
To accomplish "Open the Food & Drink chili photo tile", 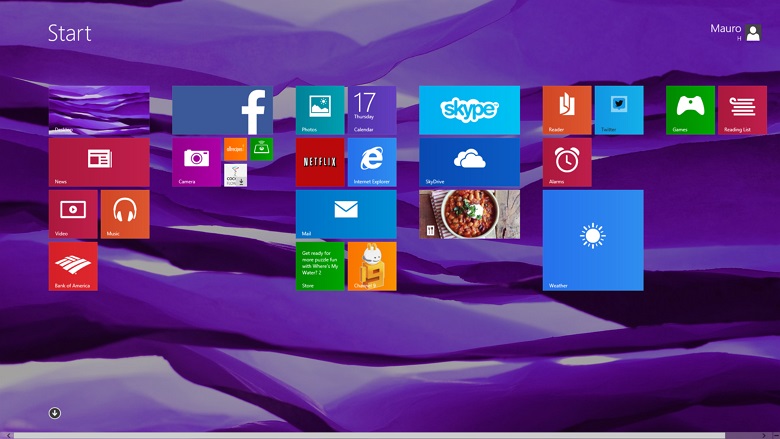I will coord(470,214).
